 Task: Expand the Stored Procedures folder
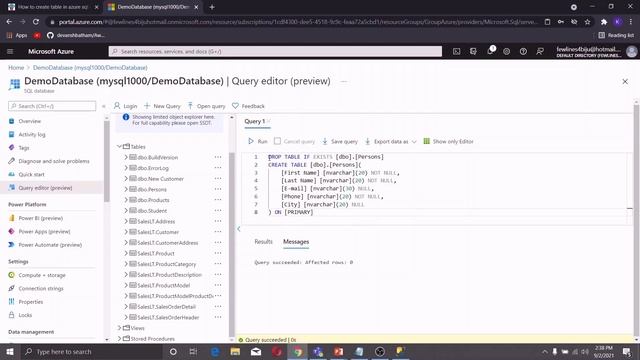pos(119,338)
